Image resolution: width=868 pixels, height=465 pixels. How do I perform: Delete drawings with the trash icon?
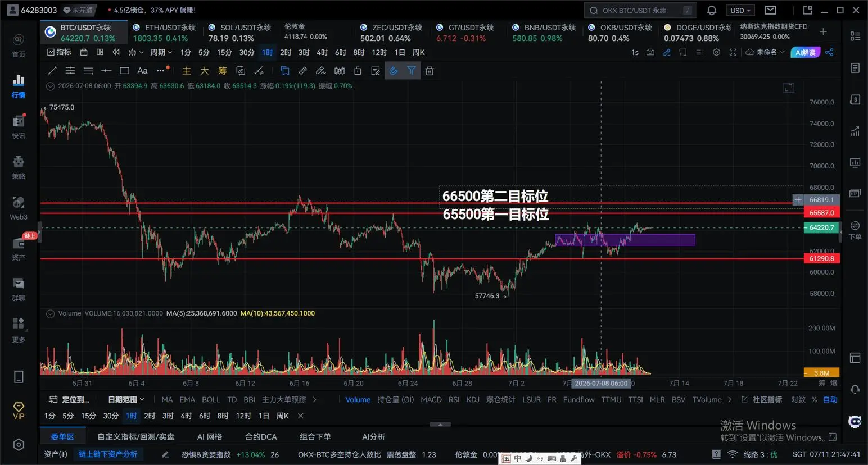(x=430, y=71)
